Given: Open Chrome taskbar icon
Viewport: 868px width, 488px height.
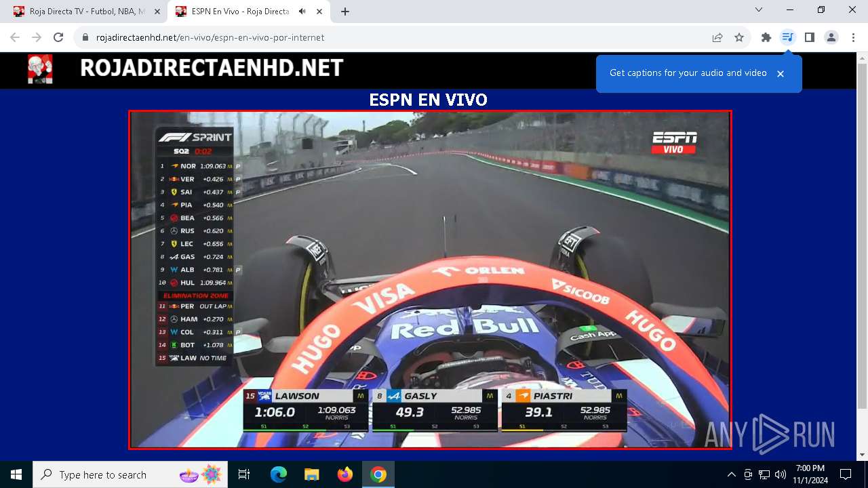Looking at the screenshot, I should (378, 474).
